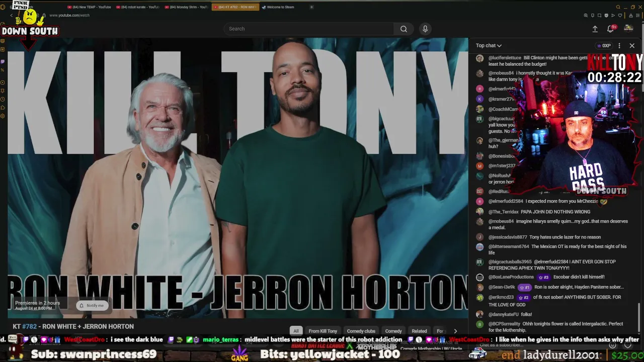Click the 00:28:22 countdown timer overlay
Screen dimensions: 644x362
(x=614, y=77)
